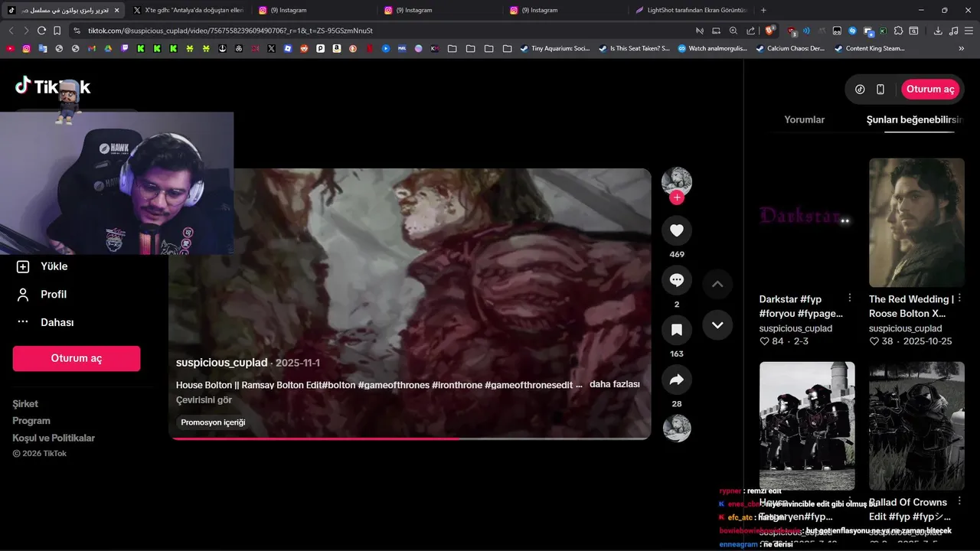Open a new browser tab with plus
The width and height of the screenshot is (980, 551).
763,10
